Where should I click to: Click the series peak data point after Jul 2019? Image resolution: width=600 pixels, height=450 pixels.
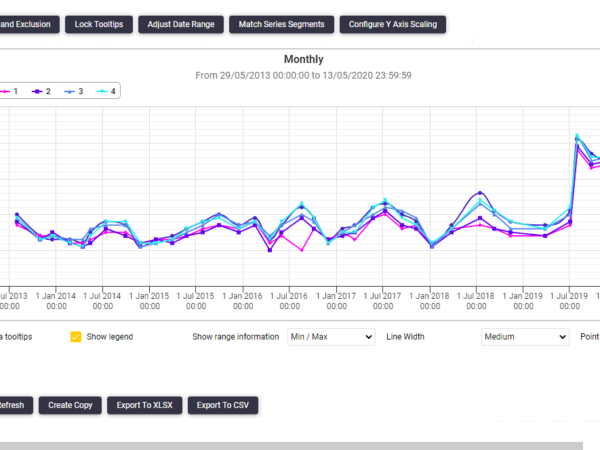[577, 135]
